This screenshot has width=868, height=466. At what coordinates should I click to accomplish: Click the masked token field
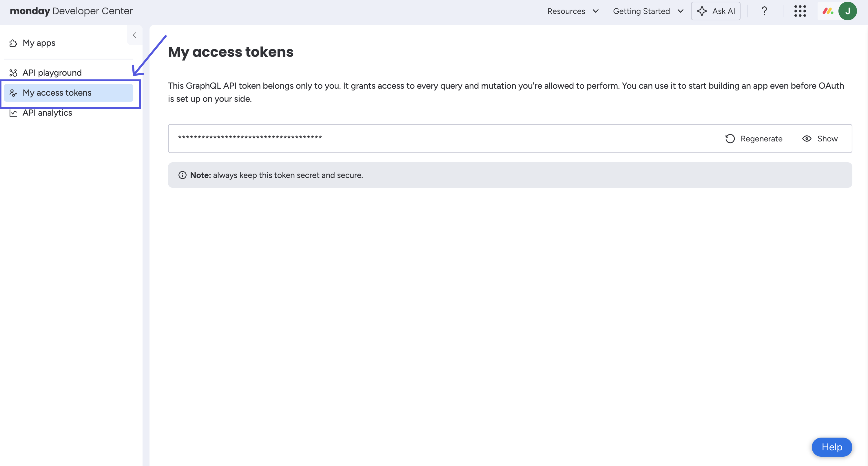510,139
